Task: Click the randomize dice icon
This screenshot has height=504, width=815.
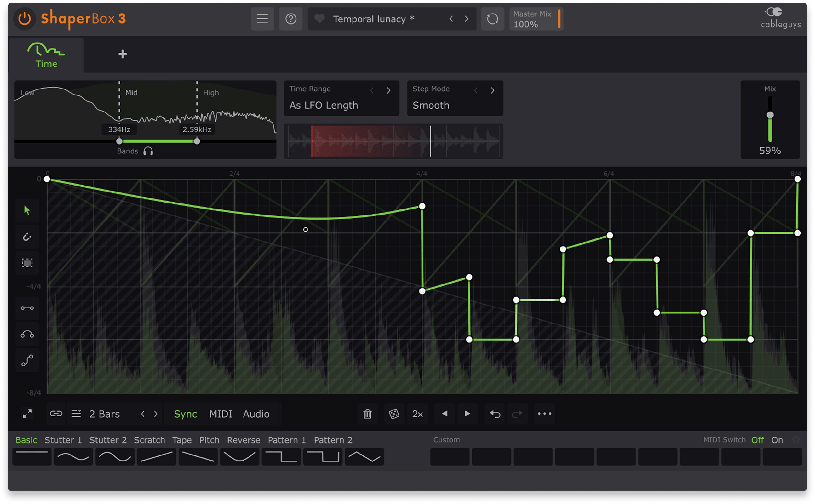Action: click(394, 414)
